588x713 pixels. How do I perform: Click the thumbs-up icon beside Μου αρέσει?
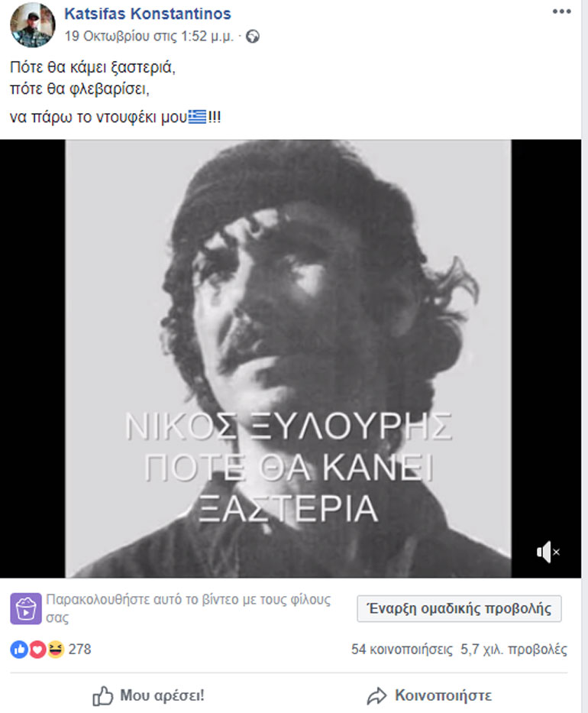tap(102, 695)
